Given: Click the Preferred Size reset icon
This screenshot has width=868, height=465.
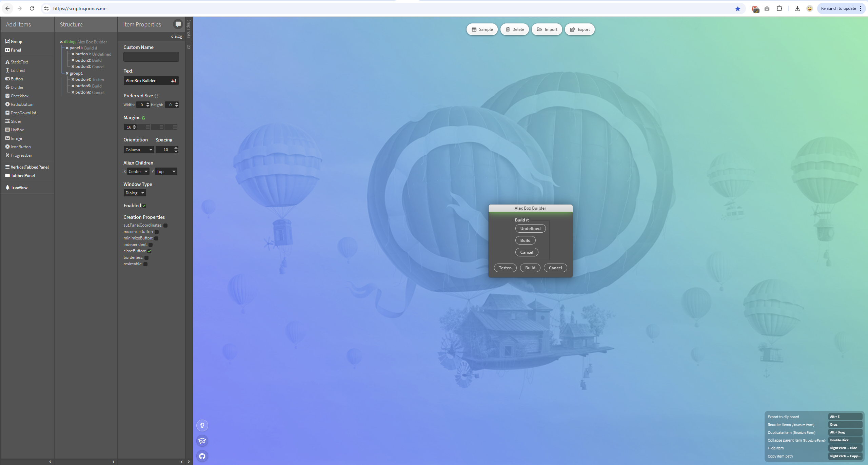Looking at the screenshot, I should 156,96.
